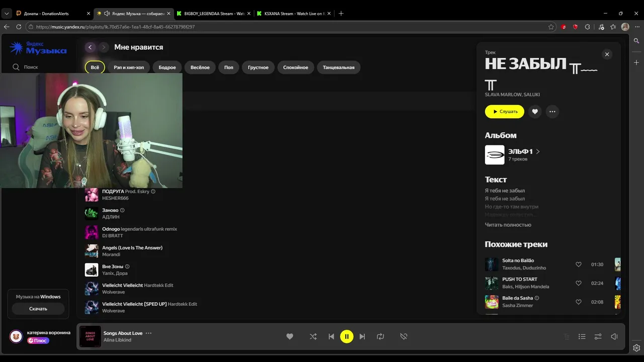This screenshot has width=644, height=362.
Task: Mute the player volume
Action: (x=614, y=336)
